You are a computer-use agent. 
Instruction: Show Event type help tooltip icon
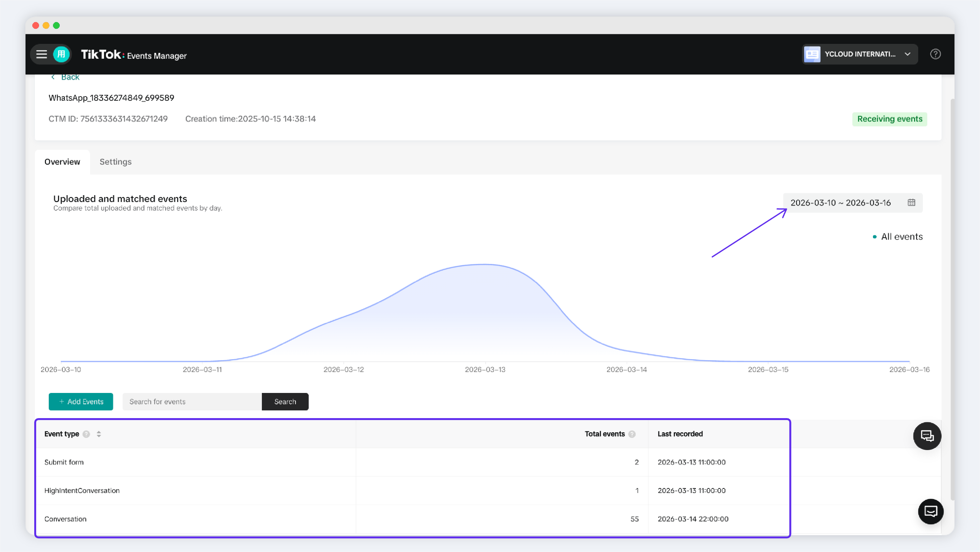[86, 434]
